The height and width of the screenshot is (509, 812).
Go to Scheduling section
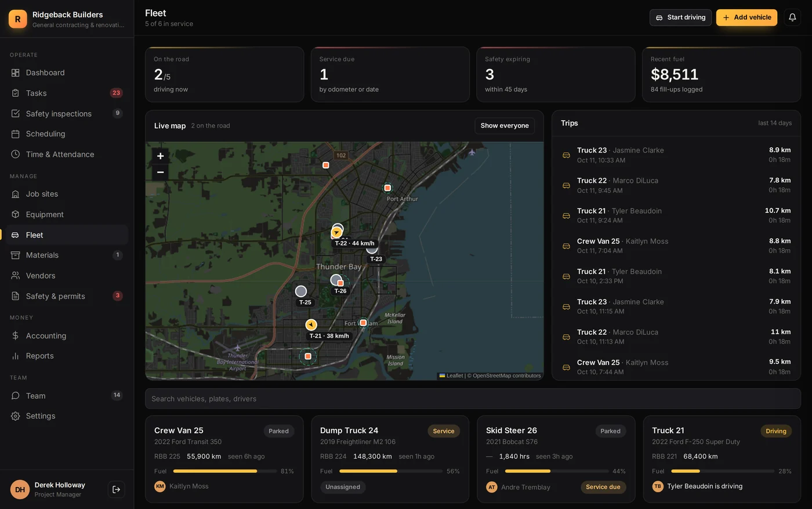[67, 133]
